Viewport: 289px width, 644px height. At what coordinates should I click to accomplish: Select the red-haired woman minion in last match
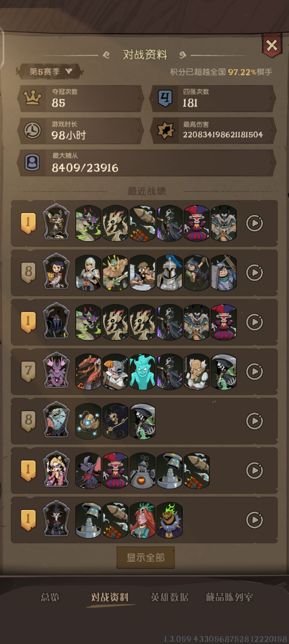tap(142, 520)
